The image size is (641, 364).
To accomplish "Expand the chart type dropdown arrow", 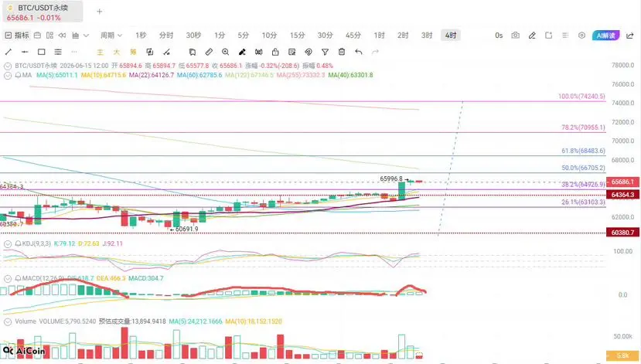I will 86,36.
